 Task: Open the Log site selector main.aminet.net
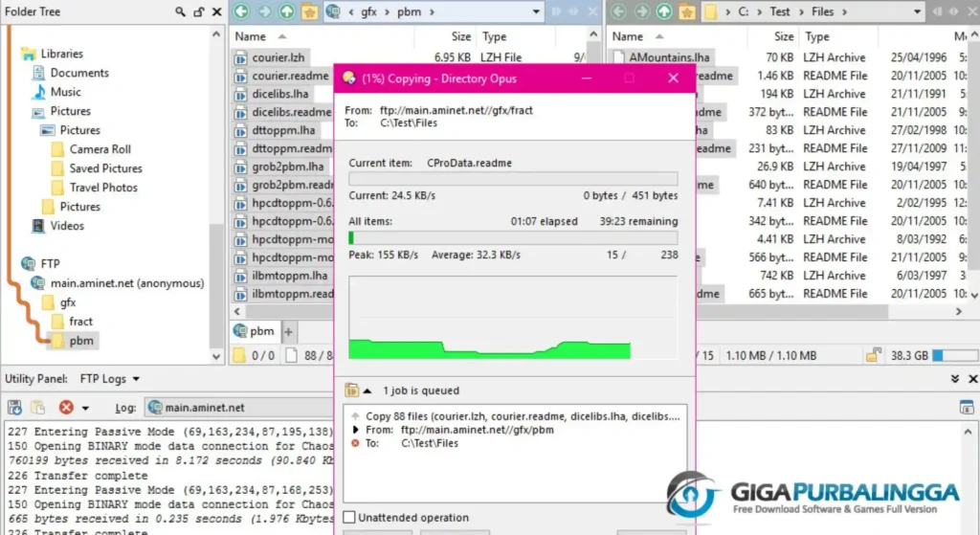(x=239, y=408)
